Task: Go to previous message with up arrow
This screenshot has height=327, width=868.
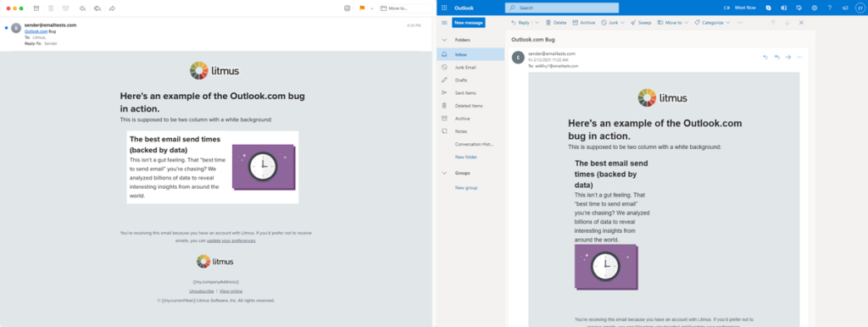Action: click(x=773, y=23)
